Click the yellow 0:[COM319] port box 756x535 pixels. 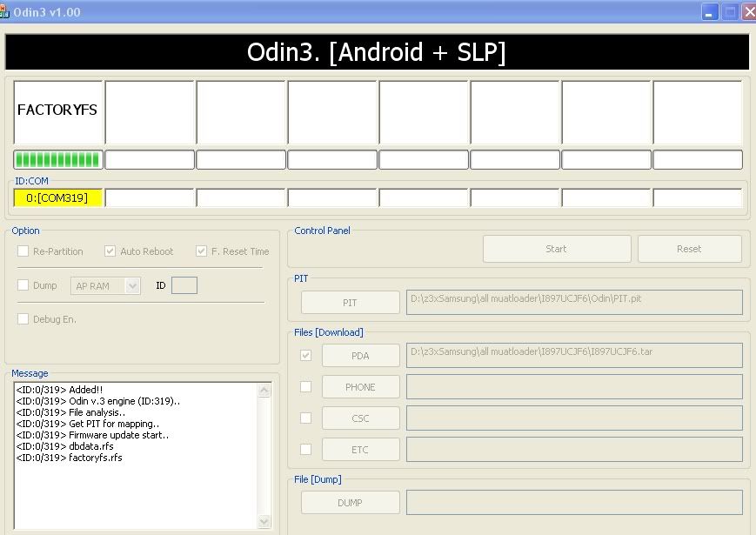(x=58, y=198)
